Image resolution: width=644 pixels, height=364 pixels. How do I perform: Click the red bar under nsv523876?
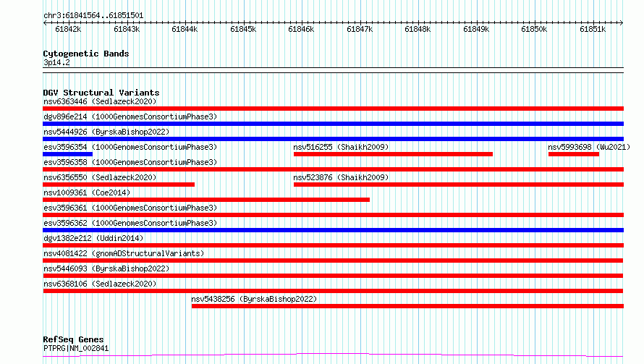click(459, 185)
